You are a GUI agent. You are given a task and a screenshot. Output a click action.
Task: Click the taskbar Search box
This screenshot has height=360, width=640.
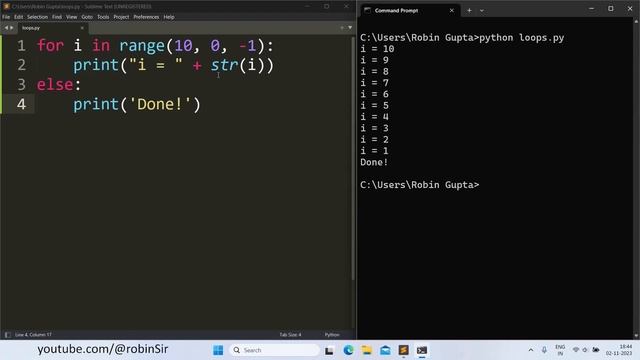tap(275, 350)
